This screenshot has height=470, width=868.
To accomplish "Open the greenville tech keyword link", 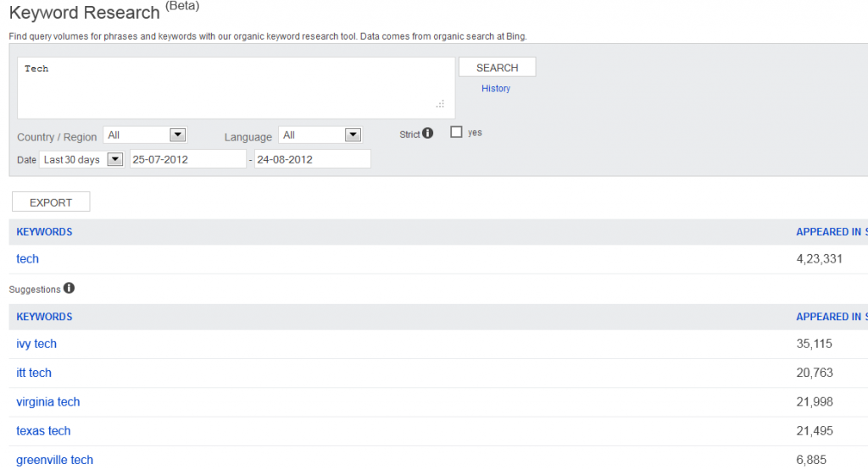I will tap(55, 460).
